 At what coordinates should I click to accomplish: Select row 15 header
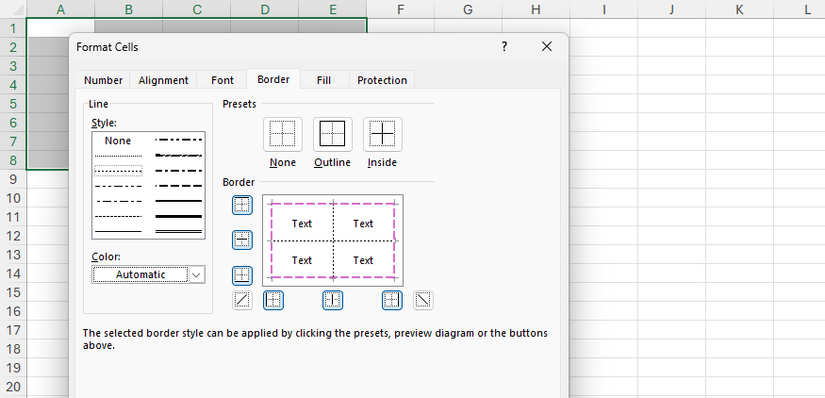pos(13,292)
